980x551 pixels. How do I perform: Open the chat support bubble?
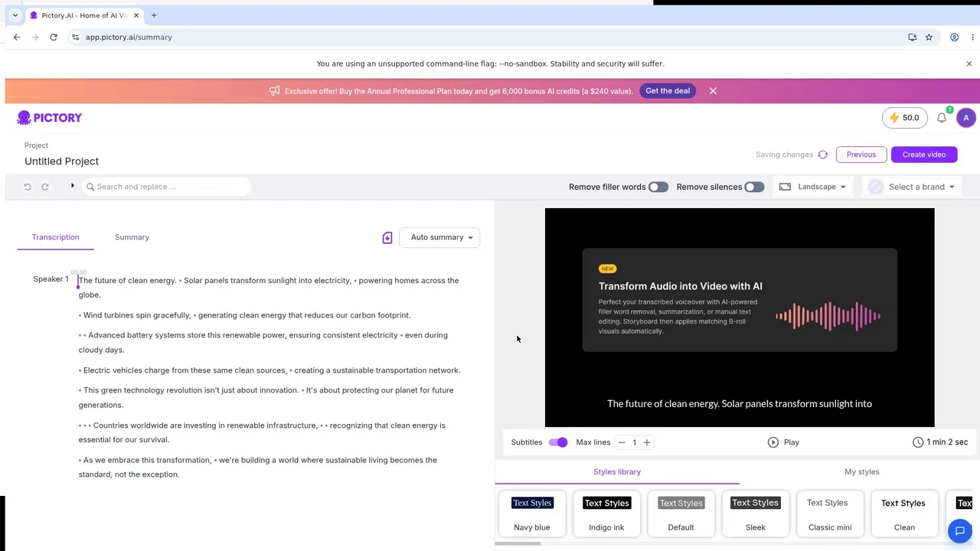coord(960,531)
